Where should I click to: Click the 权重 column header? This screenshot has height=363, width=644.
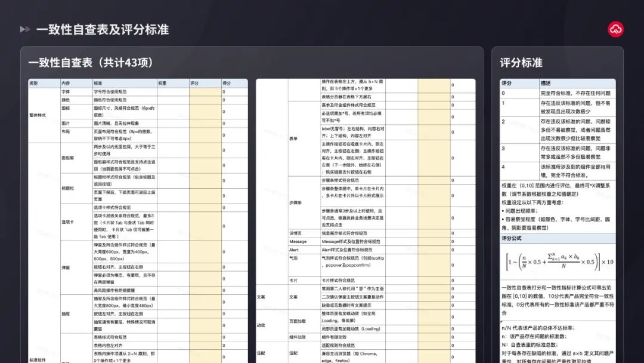[x=173, y=83]
